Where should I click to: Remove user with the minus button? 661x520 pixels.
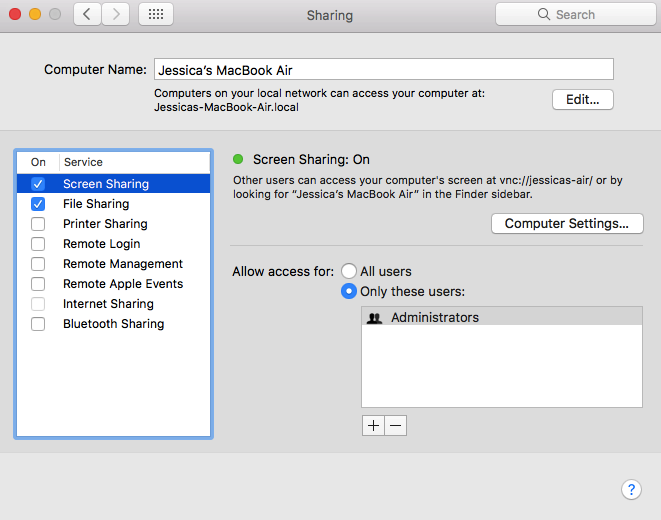click(395, 426)
